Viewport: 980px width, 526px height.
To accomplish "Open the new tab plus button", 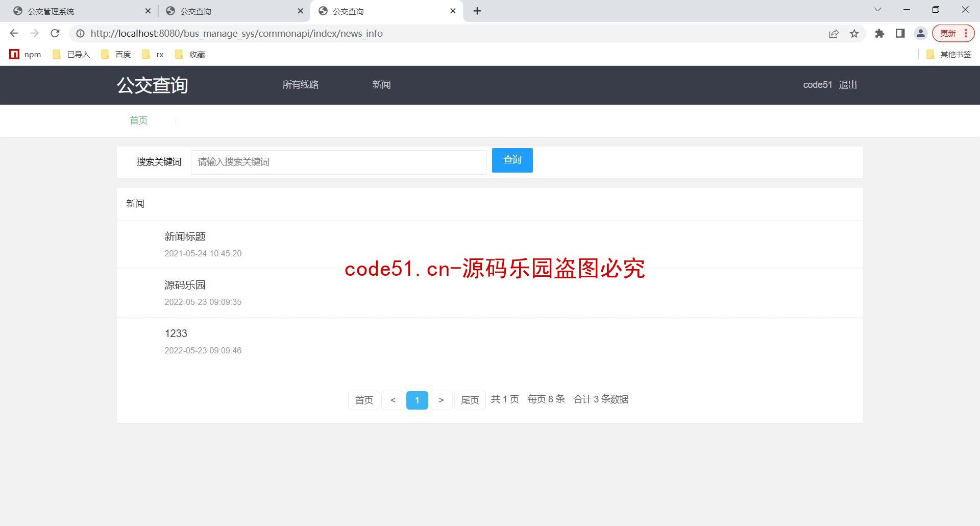I will 477,11.
